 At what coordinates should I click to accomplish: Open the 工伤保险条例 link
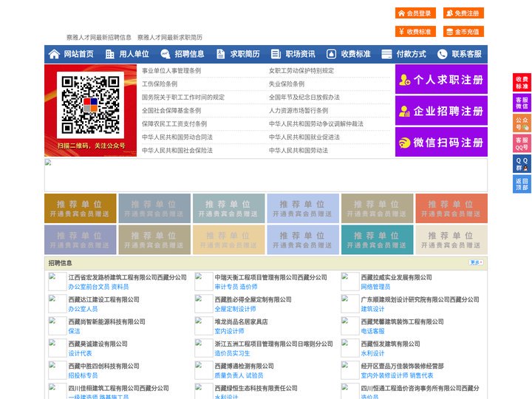tap(160, 83)
